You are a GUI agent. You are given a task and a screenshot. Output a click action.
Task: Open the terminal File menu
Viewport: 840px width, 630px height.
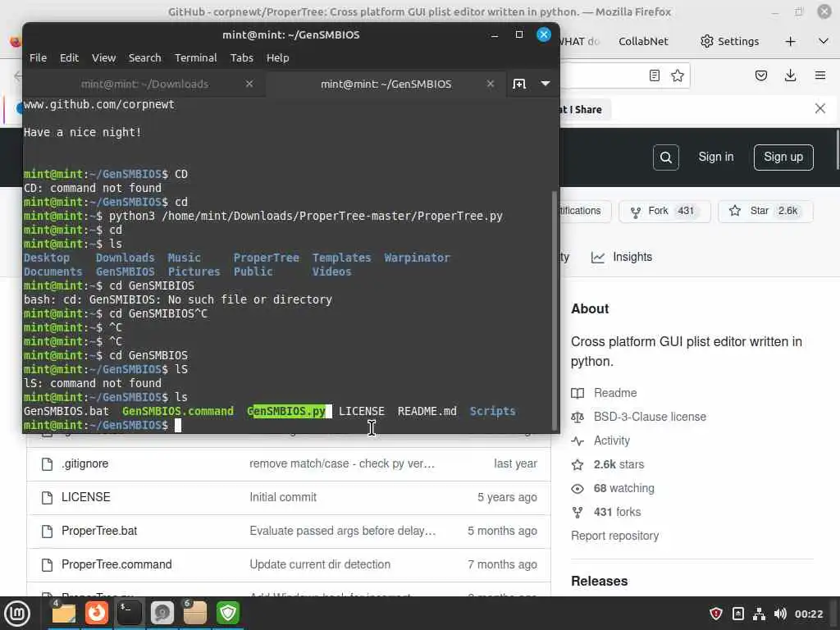click(38, 58)
